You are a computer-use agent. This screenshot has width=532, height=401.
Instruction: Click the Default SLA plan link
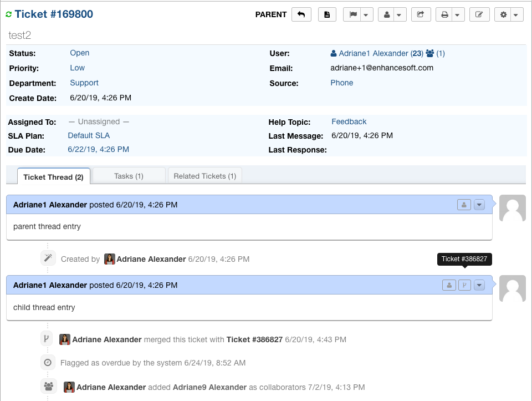point(89,135)
